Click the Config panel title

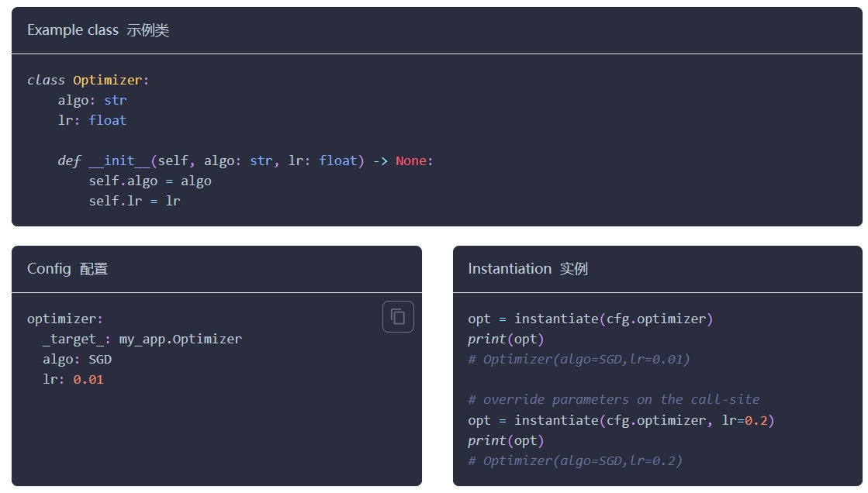click(x=67, y=269)
